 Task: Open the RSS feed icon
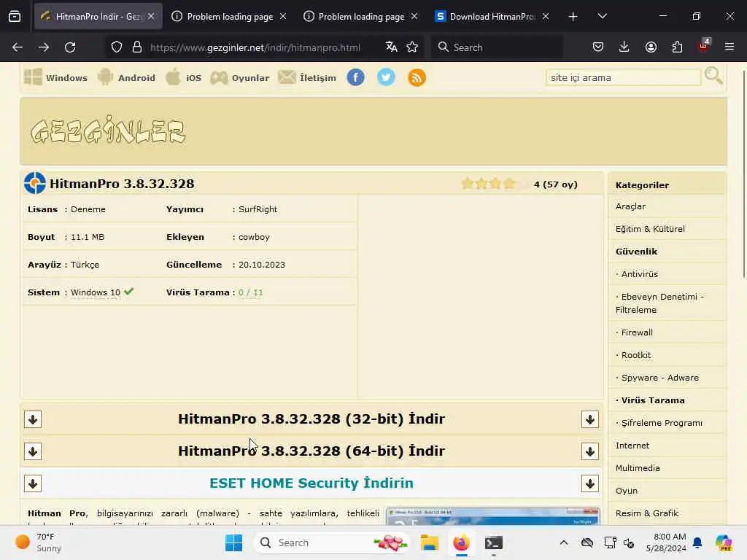[x=417, y=77]
